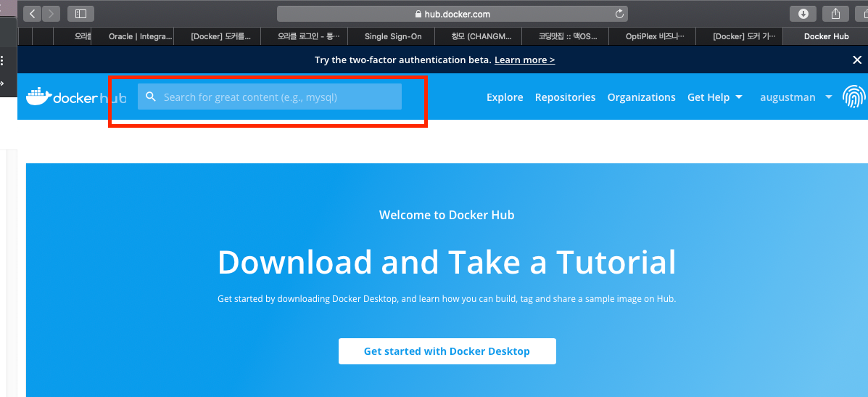The height and width of the screenshot is (397, 868).
Task: Toggle the Safari sidebar button
Action: 80,14
